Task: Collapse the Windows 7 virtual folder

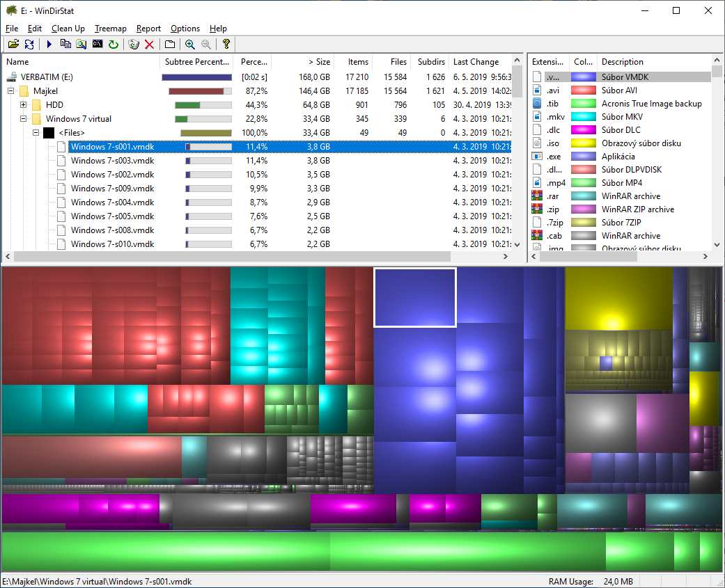Action: click(23, 119)
